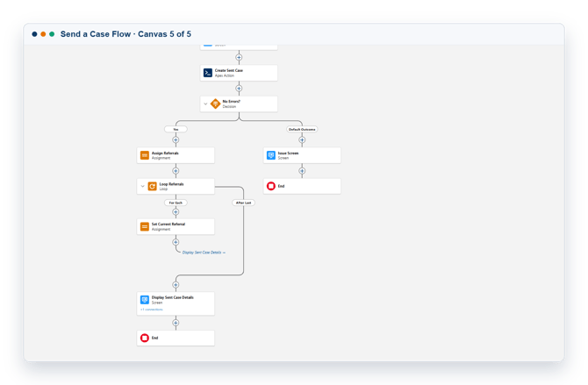
Task: Add element between Display Sent Case Details and End
Action: [176, 323]
